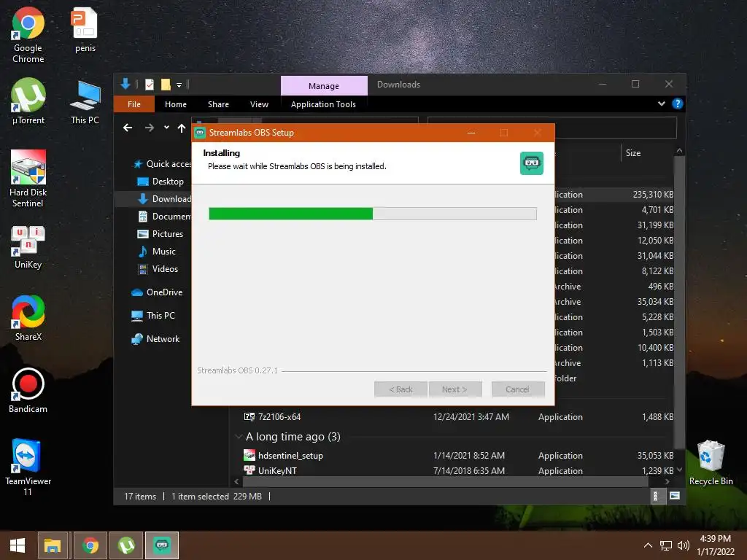Select This PC in the navigation pane
Image resolution: width=747 pixels, height=560 pixels.
pyautogui.click(x=153, y=315)
